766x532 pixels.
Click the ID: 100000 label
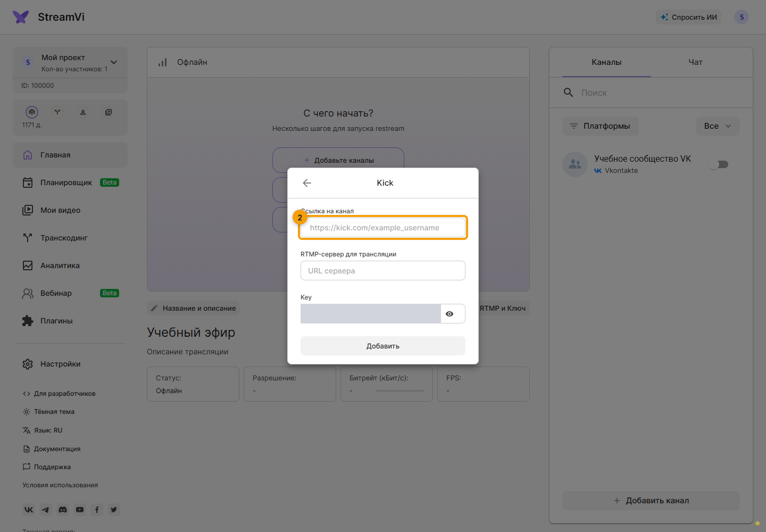38,86
